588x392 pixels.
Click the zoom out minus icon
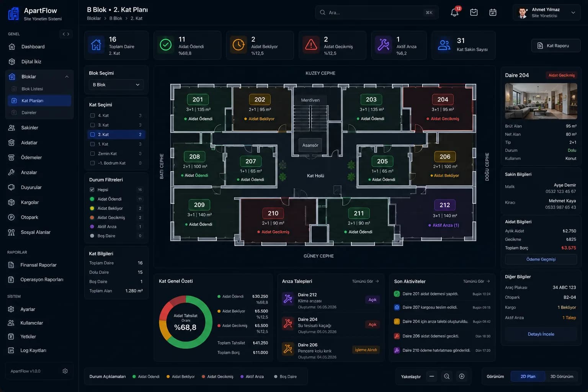[x=432, y=377]
